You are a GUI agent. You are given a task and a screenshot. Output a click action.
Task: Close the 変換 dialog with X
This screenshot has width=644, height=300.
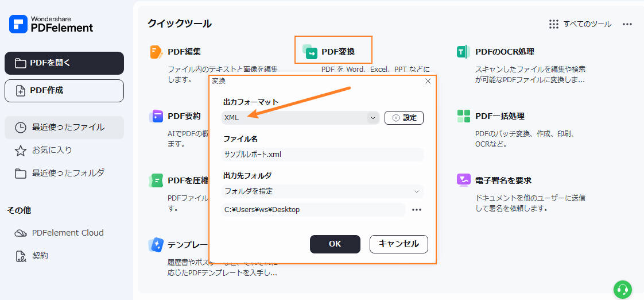point(428,82)
